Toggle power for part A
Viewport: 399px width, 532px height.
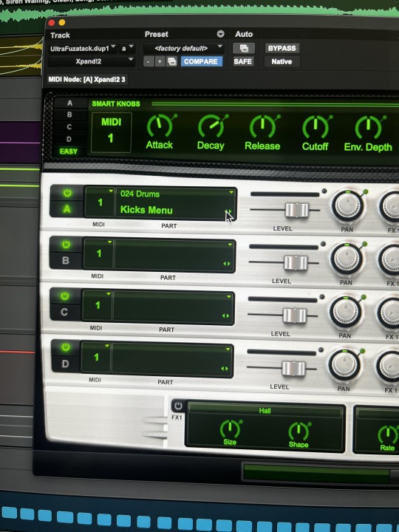click(x=67, y=193)
